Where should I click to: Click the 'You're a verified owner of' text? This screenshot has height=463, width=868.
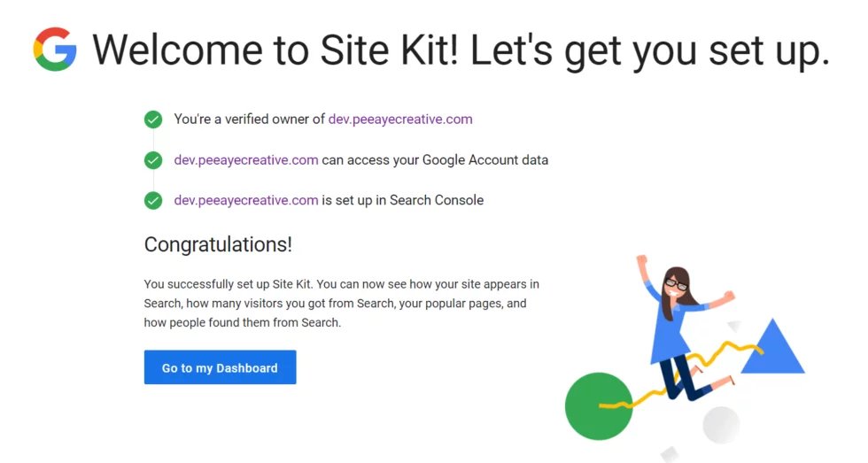(x=249, y=120)
